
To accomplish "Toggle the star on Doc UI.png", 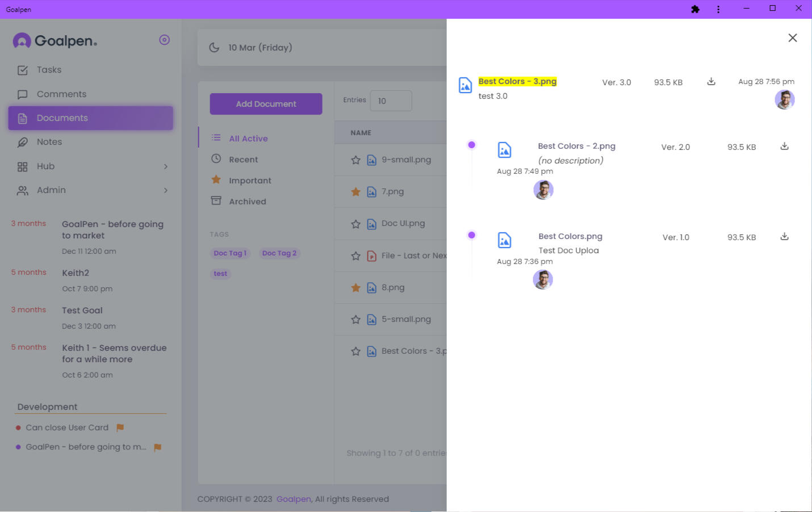I will coord(356,223).
